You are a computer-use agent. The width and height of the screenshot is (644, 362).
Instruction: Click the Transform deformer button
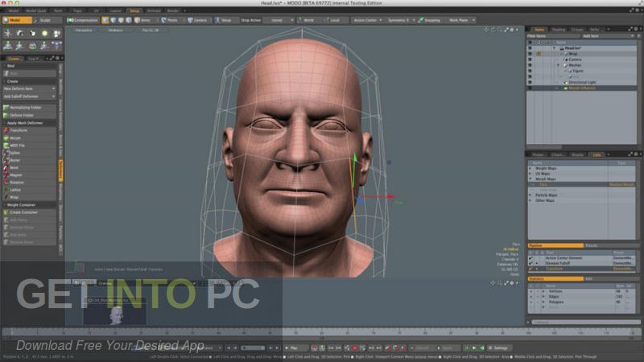pos(30,130)
